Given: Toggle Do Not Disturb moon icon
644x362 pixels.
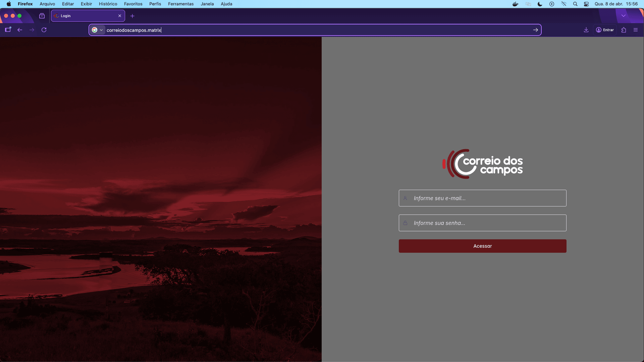Looking at the screenshot, I should 540,4.
